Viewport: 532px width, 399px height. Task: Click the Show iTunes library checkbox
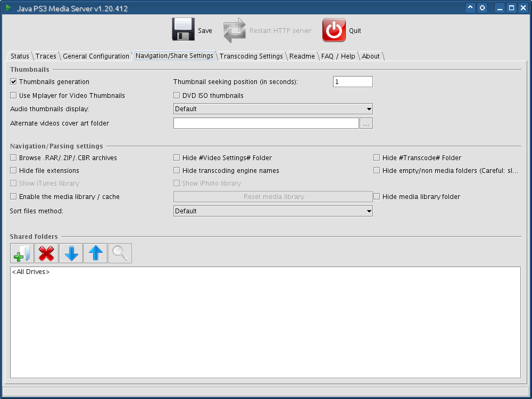[13, 183]
